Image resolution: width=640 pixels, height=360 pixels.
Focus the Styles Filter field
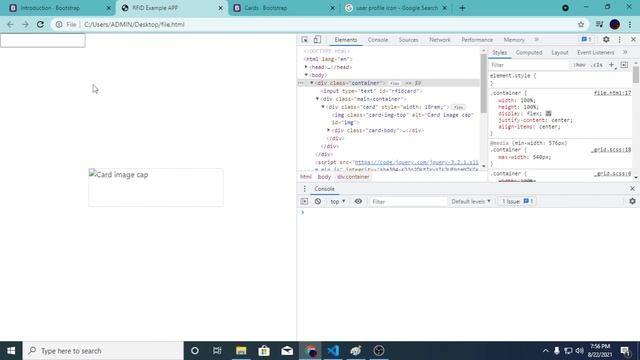click(x=529, y=65)
